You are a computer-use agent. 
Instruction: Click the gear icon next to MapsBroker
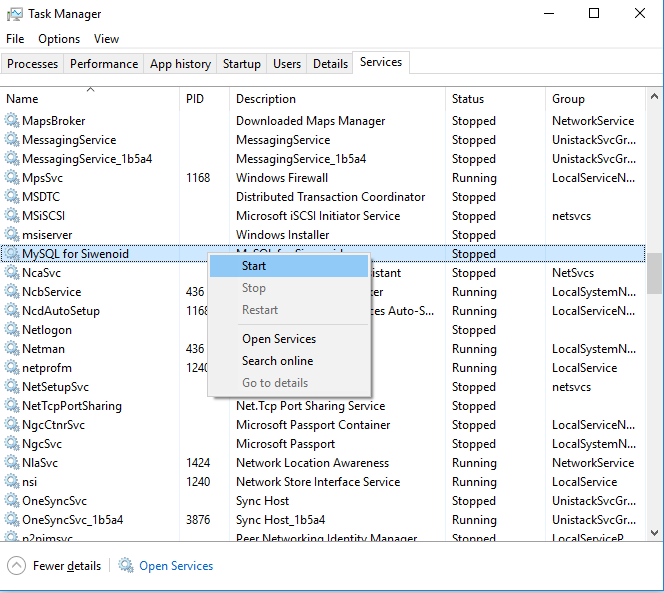pyautogui.click(x=12, y=121)
